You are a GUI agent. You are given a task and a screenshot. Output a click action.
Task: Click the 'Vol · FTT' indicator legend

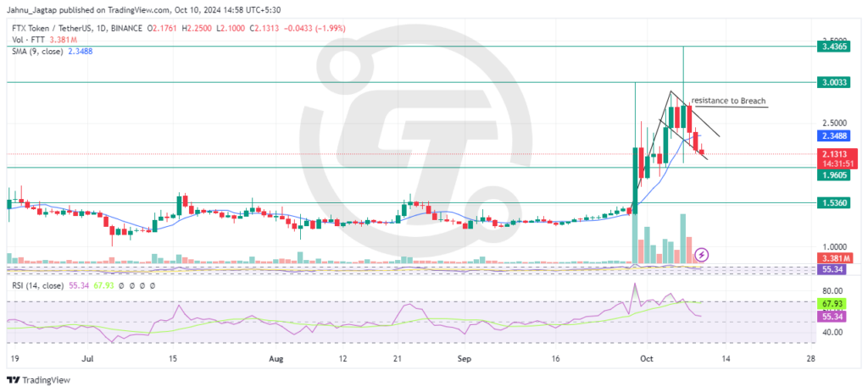[30, 40]
